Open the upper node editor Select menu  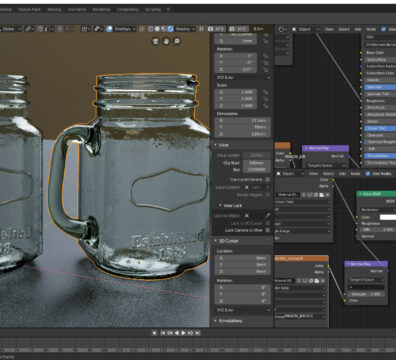[344, 29]
